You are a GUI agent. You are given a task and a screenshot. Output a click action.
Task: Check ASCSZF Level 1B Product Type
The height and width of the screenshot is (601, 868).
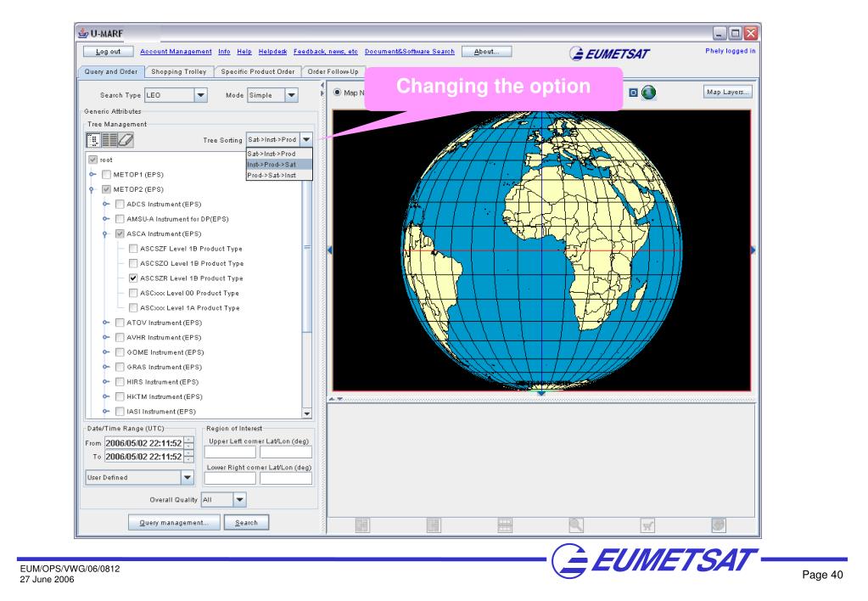[x=133, y=249]
